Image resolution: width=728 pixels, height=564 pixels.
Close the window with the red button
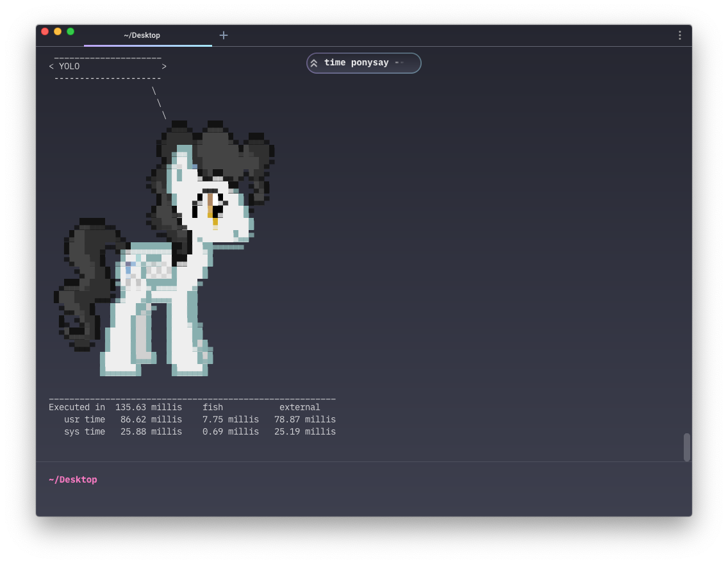point(45,31)
